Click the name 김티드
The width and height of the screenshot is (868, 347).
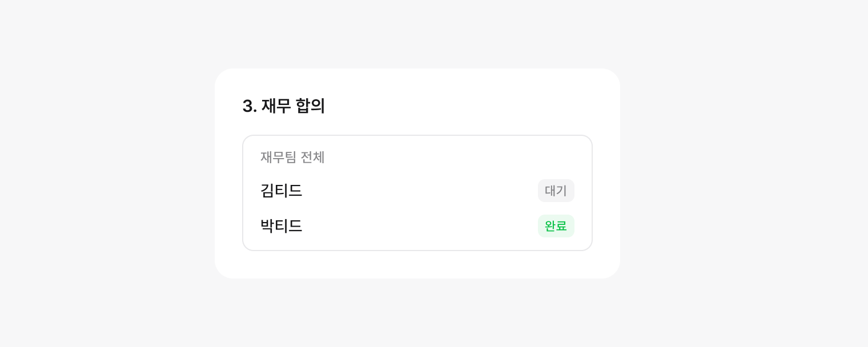281,191
